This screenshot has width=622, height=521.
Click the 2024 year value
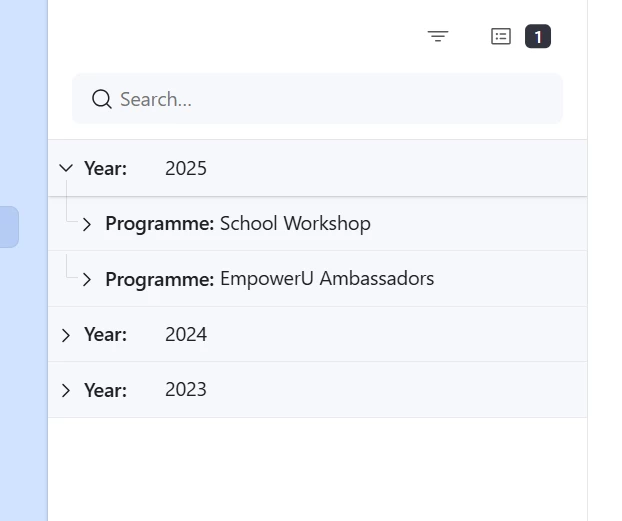186,335
